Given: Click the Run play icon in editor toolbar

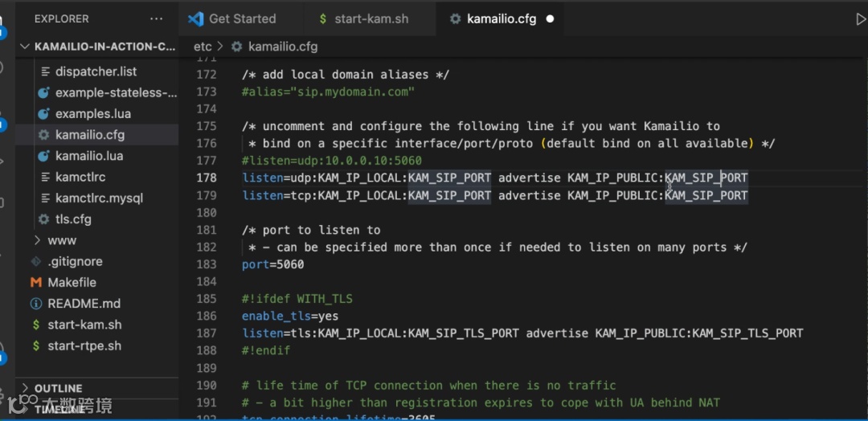Looking at the screenshot, I should click(x=861, y=19).
